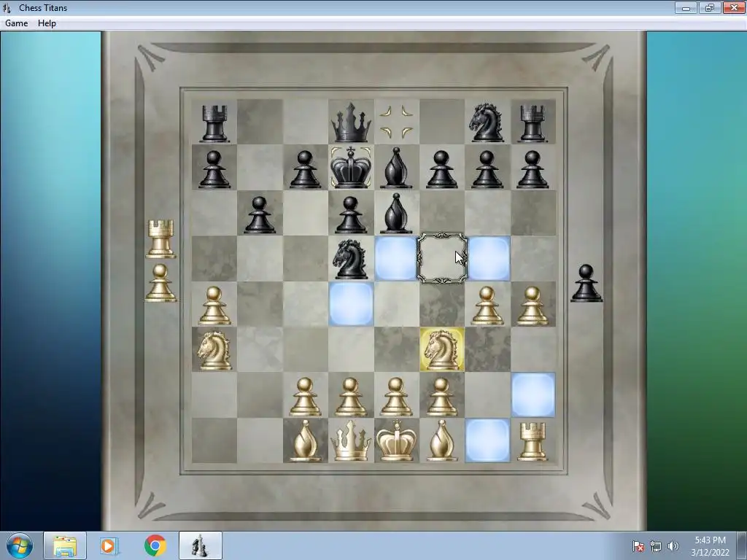Select the white knight on a3
This screenshot has width=747, height=560.
pos(214,351)
